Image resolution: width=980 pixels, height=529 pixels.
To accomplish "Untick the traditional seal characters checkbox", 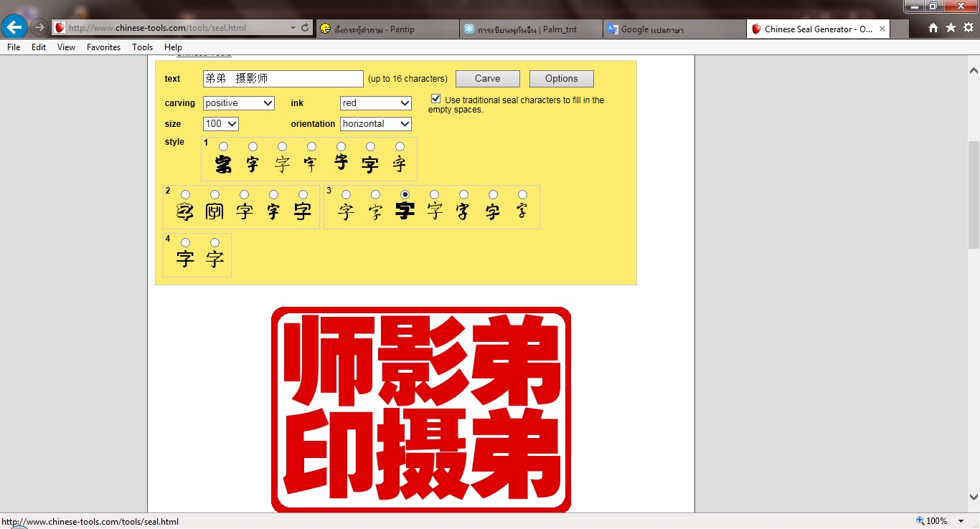I will [435, 99].
